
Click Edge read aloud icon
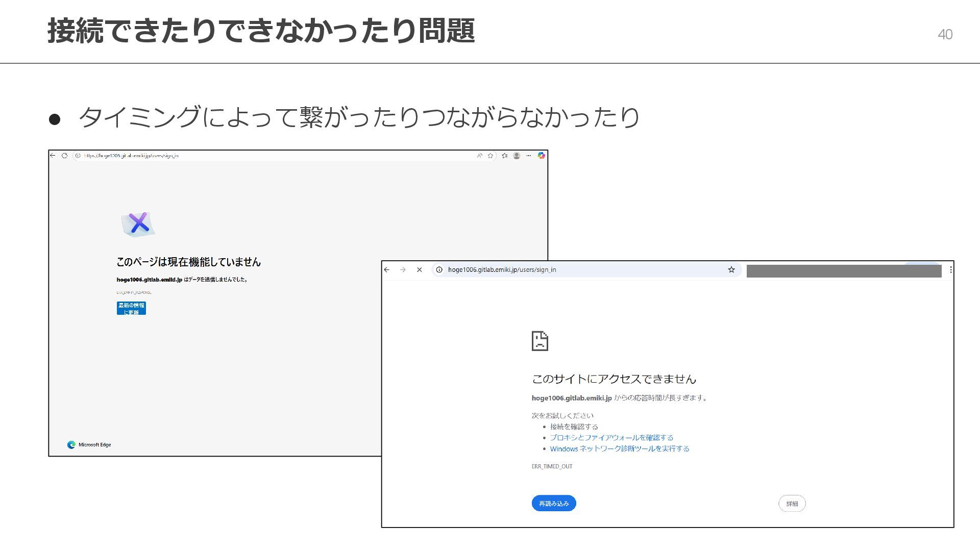click(x=479, y=156)
